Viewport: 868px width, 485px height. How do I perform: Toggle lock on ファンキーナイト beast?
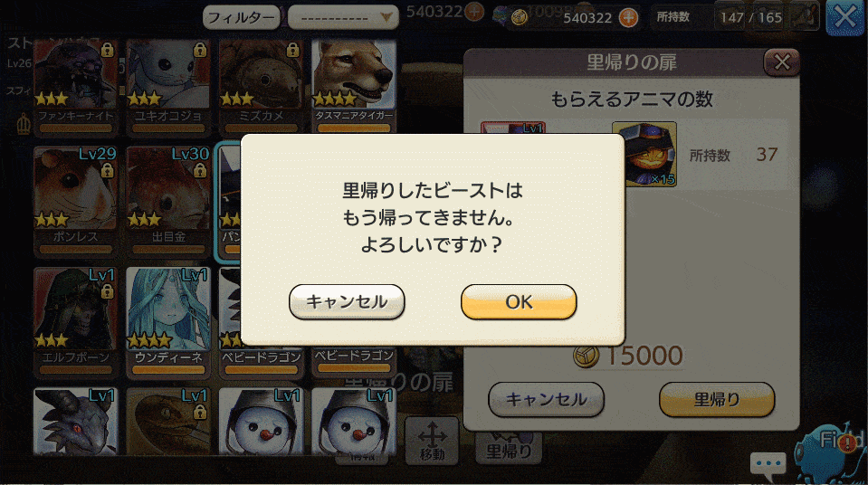tap(108, 51)
